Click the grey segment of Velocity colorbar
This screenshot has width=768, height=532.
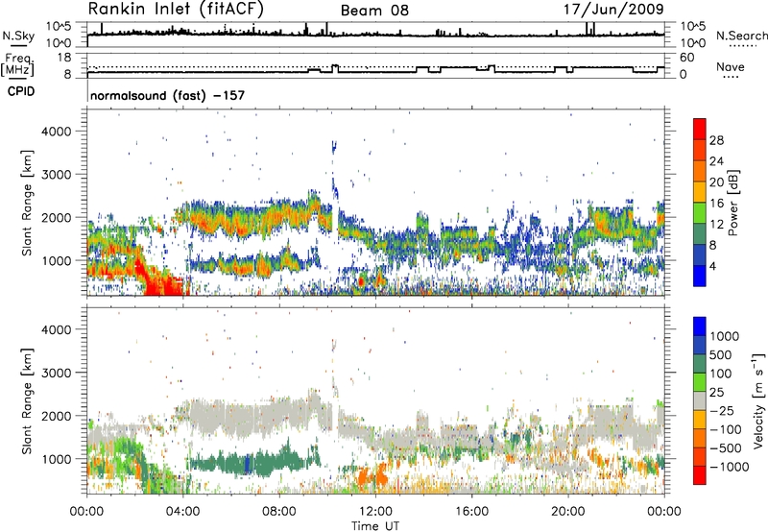tap(700, 400)
